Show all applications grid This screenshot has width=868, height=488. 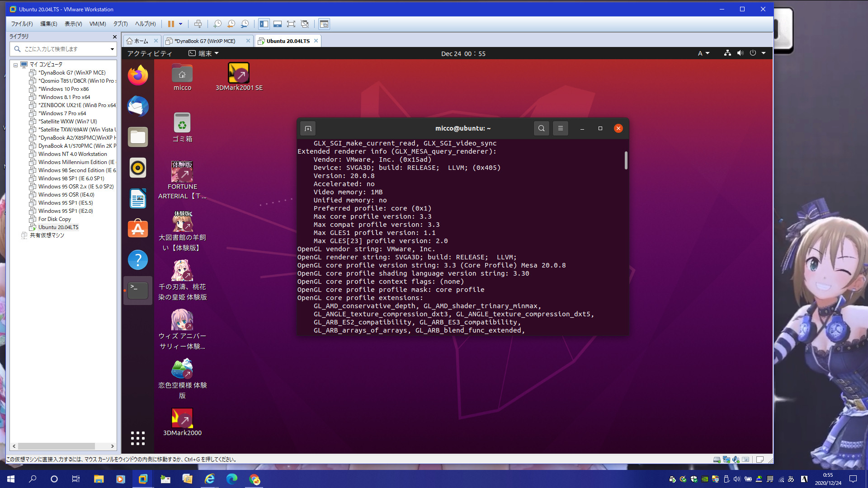point(138,438)
